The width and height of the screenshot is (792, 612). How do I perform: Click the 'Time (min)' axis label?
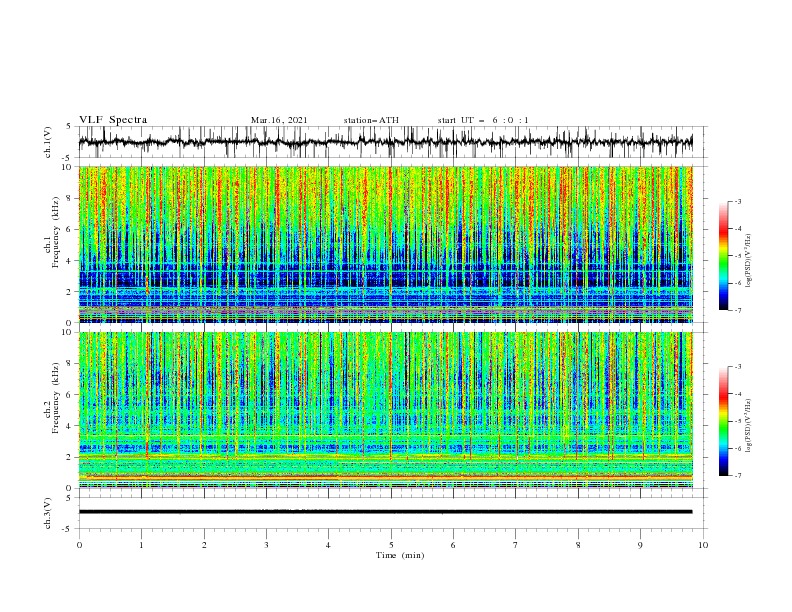click(x=400, y=555)
